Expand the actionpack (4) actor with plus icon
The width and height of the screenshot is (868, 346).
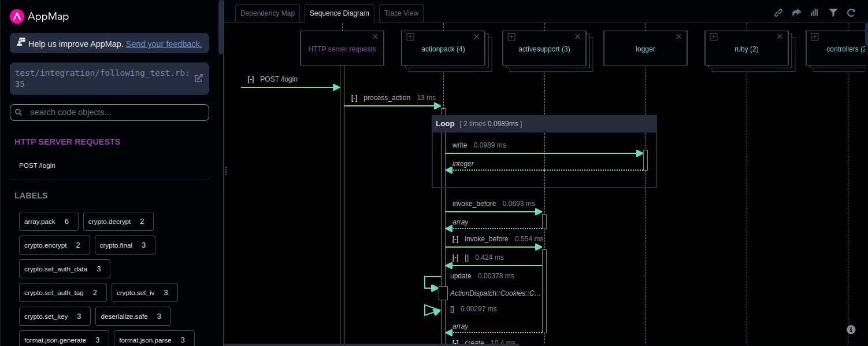tap(410, 36)
